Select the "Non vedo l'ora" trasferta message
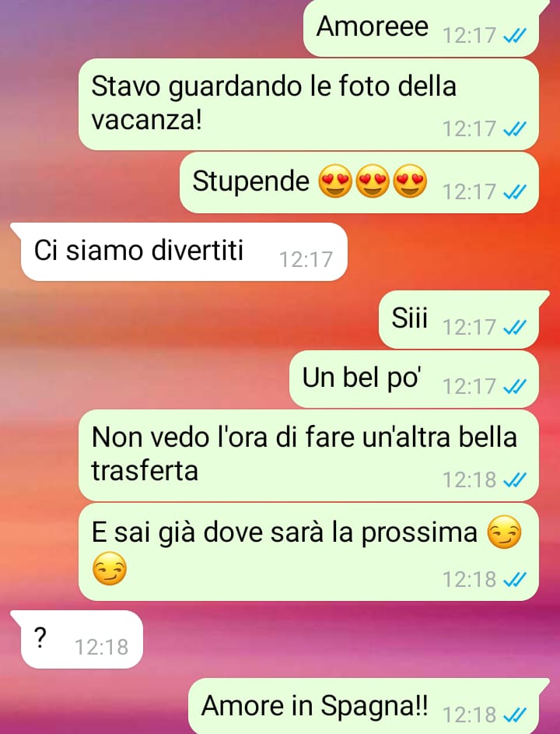The image size is (560, 734). [x=309, y=455]
